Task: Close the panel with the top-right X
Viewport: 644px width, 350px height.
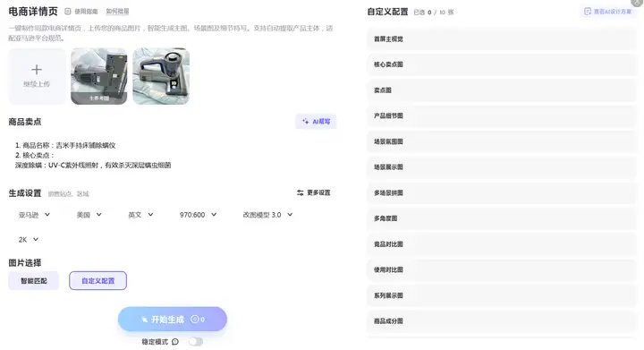Action: (637, 3)
